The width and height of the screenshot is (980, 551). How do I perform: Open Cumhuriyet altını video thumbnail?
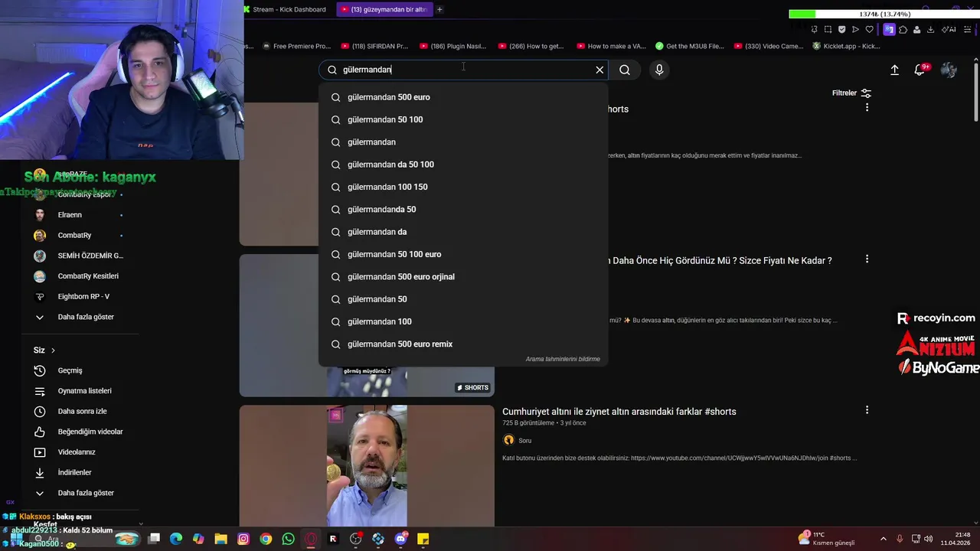pos(367,465)
